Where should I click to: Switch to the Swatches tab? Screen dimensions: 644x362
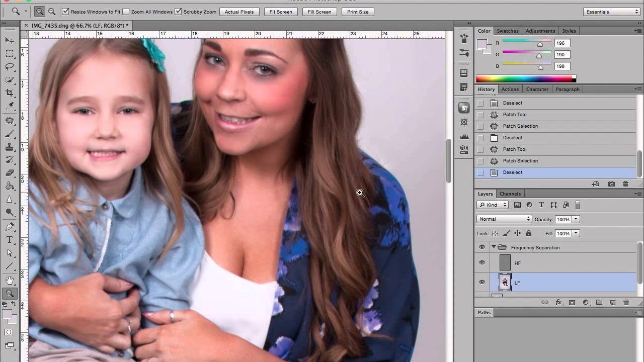point(508,31)
